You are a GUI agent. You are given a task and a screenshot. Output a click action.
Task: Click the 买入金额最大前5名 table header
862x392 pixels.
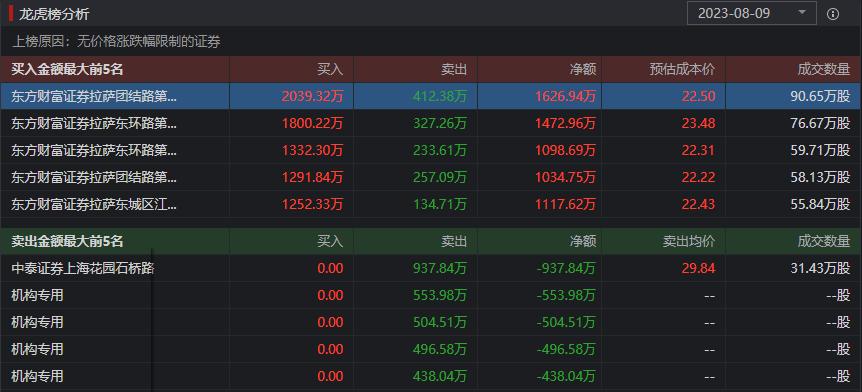pos(68,69)
